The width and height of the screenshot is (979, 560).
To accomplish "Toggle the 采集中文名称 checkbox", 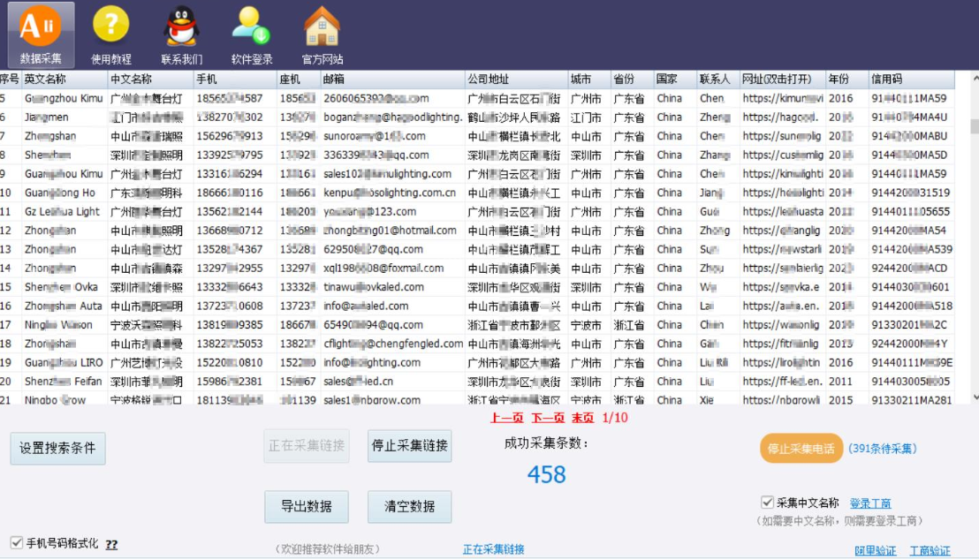I will (767, 502).
